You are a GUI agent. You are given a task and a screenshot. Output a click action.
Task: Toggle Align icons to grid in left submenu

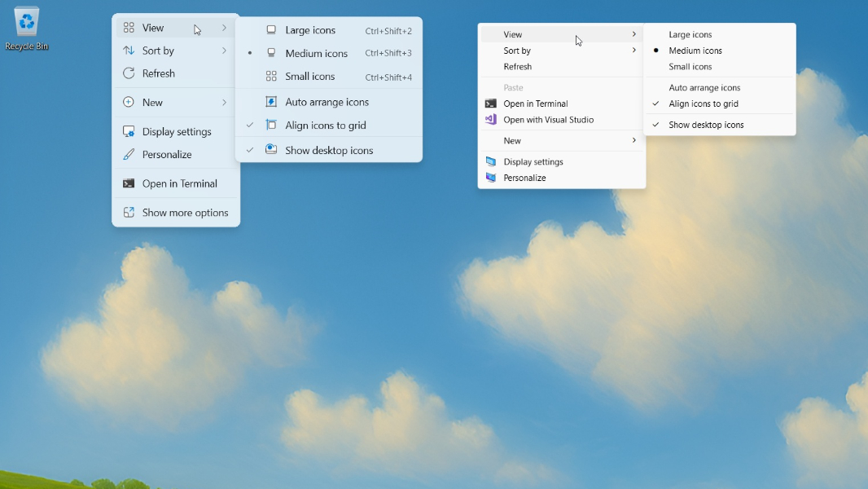[329, 126]
